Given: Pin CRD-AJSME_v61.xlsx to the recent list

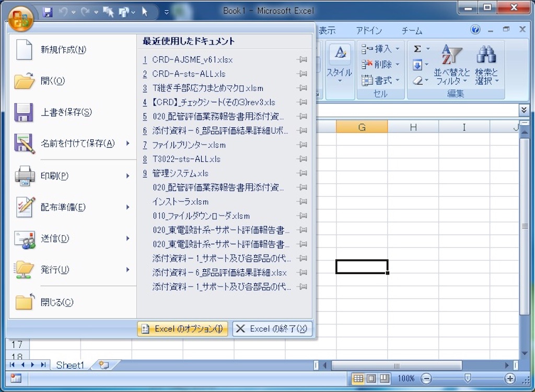Looking at the screenshot, I should coord(302,60).
